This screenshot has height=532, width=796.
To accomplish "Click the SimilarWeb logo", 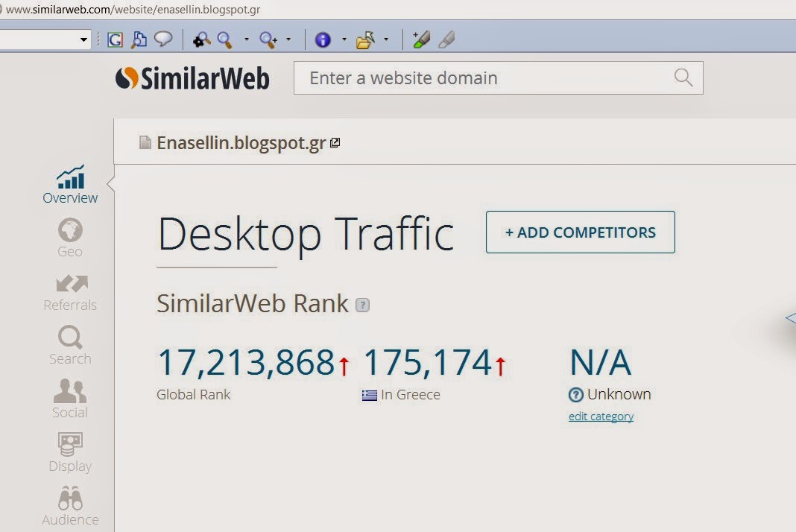I will point(192,78).
